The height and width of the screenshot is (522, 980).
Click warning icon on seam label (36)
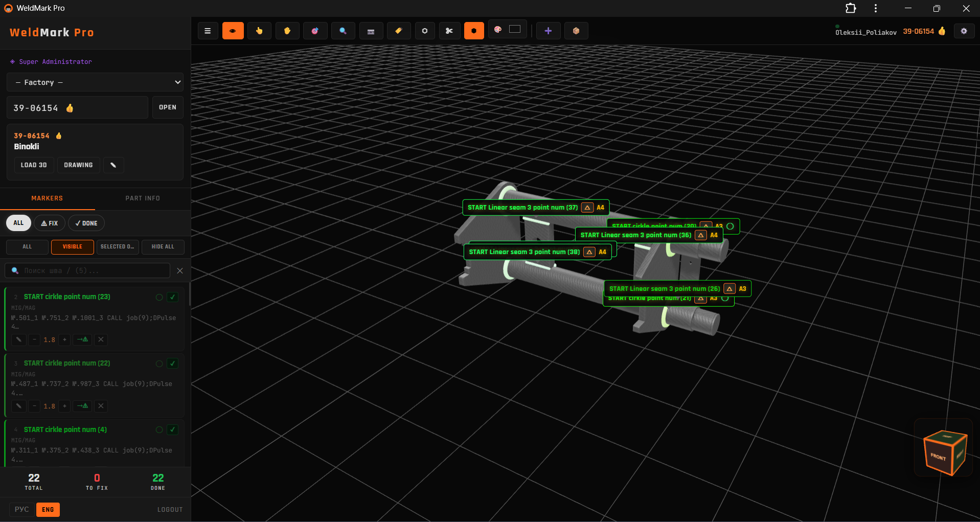[701, 235]
